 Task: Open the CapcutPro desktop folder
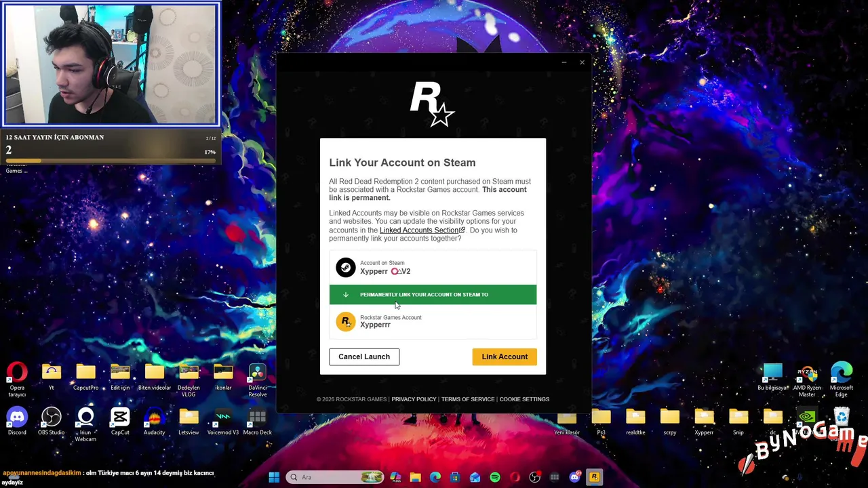point(85,378)
